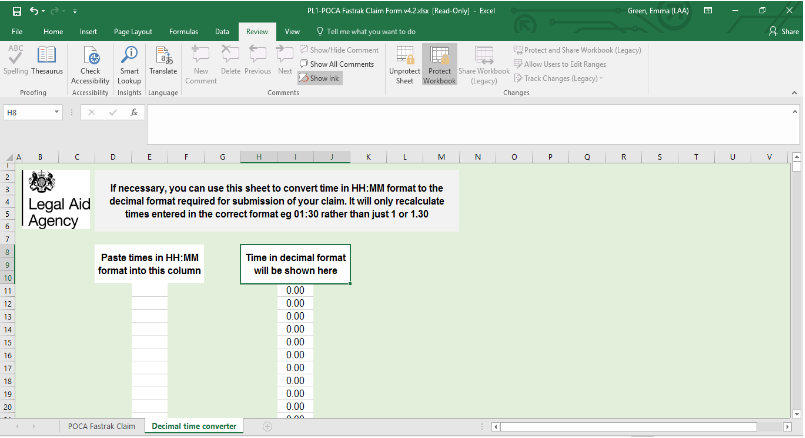The image size is (805, 438).
Task: Click the vertical scrollbar down arrow
Action: click(796, 412)
